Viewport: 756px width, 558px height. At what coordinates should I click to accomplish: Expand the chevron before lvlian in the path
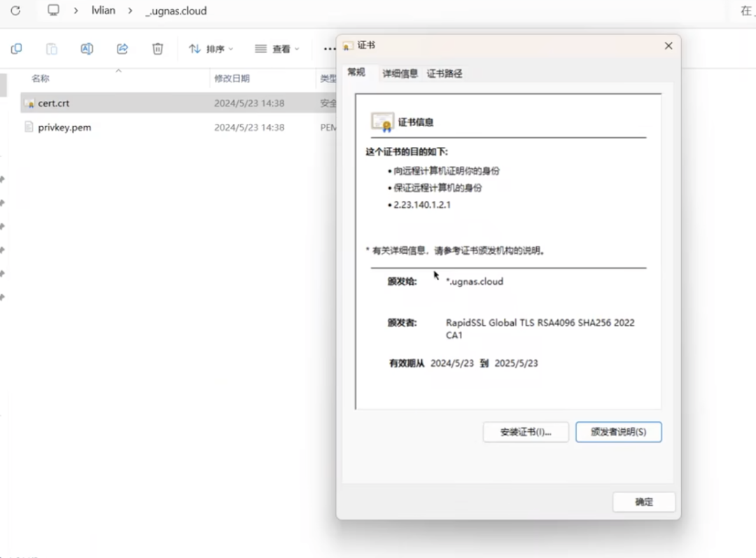(x=76, y=11)
